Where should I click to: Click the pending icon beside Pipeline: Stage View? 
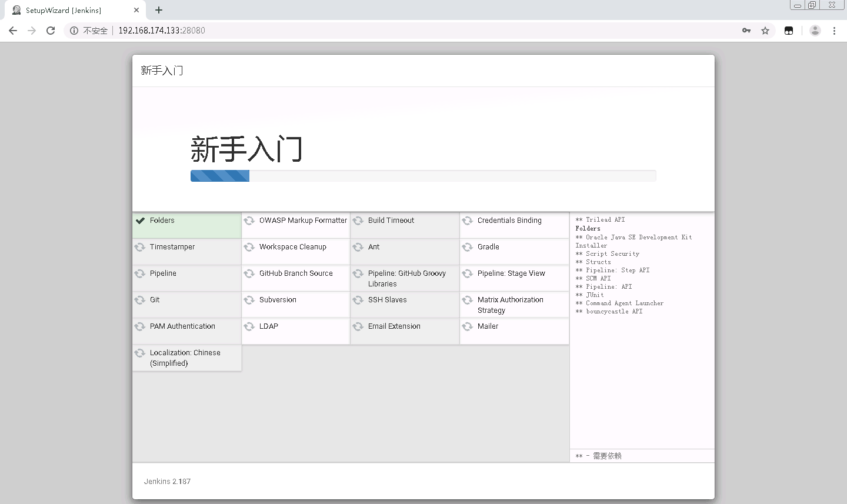click(468, 273)
